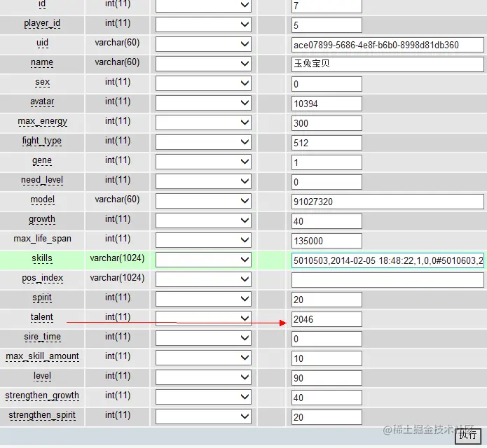Click the pos_index column name

42,278
